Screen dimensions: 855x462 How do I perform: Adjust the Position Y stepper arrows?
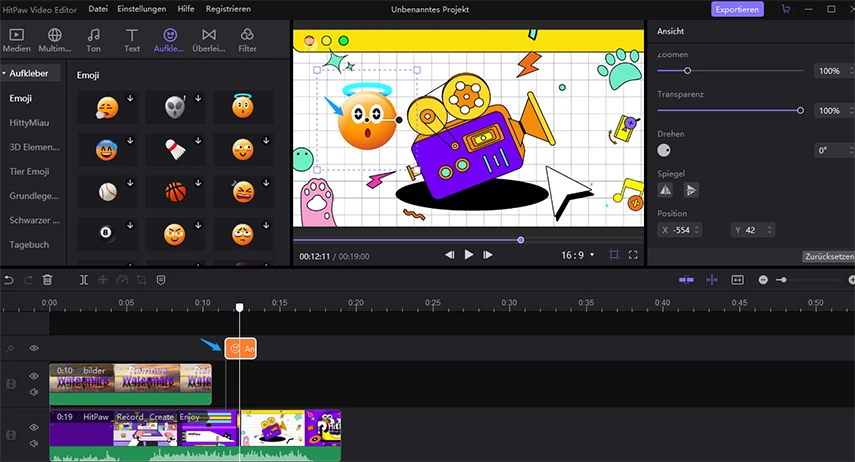tap(769, 230)
